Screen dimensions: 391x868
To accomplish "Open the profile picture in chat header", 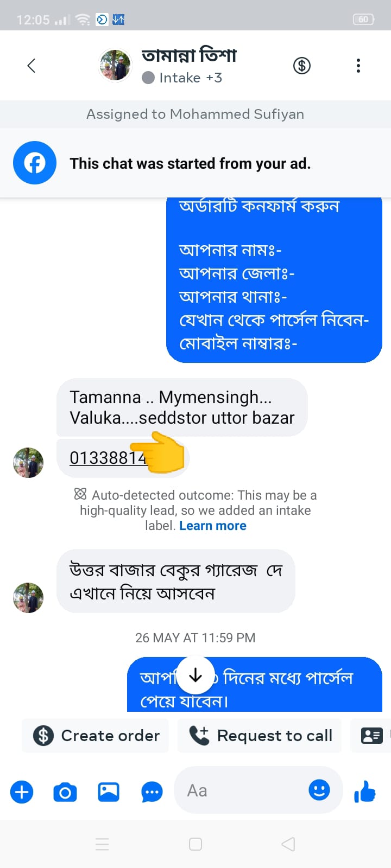I will point(115,65).
